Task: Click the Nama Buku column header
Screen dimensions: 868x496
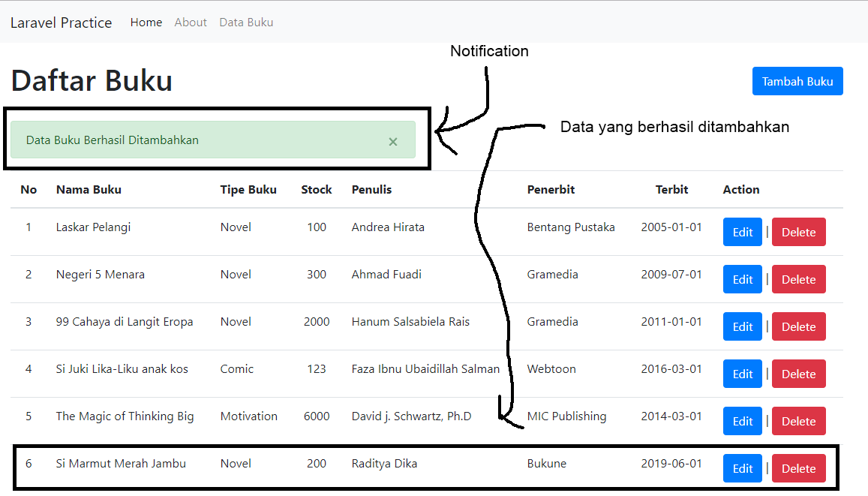Action: [89, 189]
